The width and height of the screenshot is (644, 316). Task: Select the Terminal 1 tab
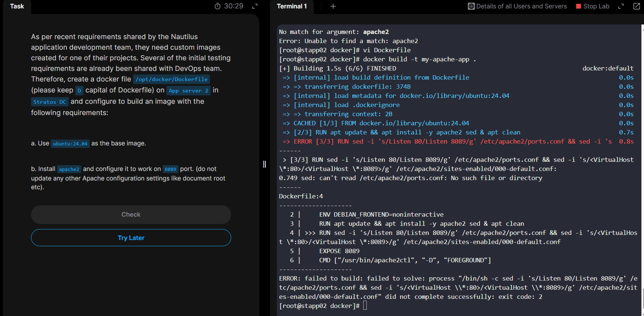(291, 6)
